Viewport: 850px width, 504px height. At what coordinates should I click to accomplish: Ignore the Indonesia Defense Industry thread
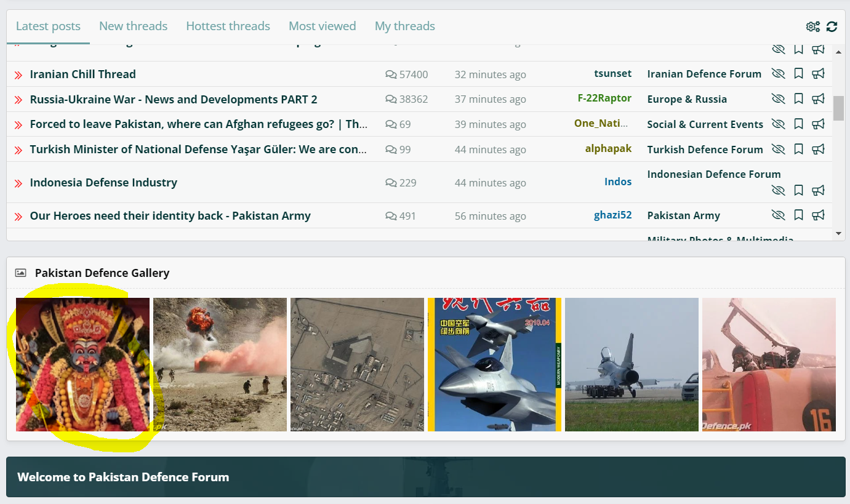tap(779, 191)
